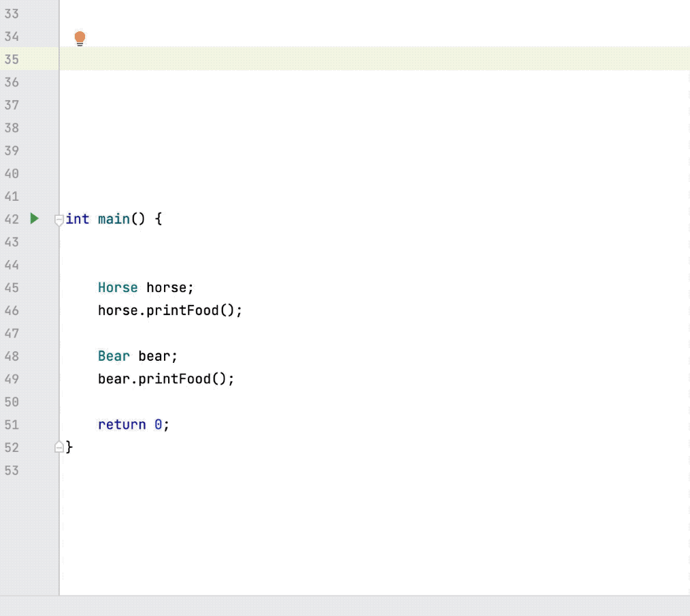Click the highlighted empty line 35
This screenshot has width=690, height=616.
tap(272, 59)
